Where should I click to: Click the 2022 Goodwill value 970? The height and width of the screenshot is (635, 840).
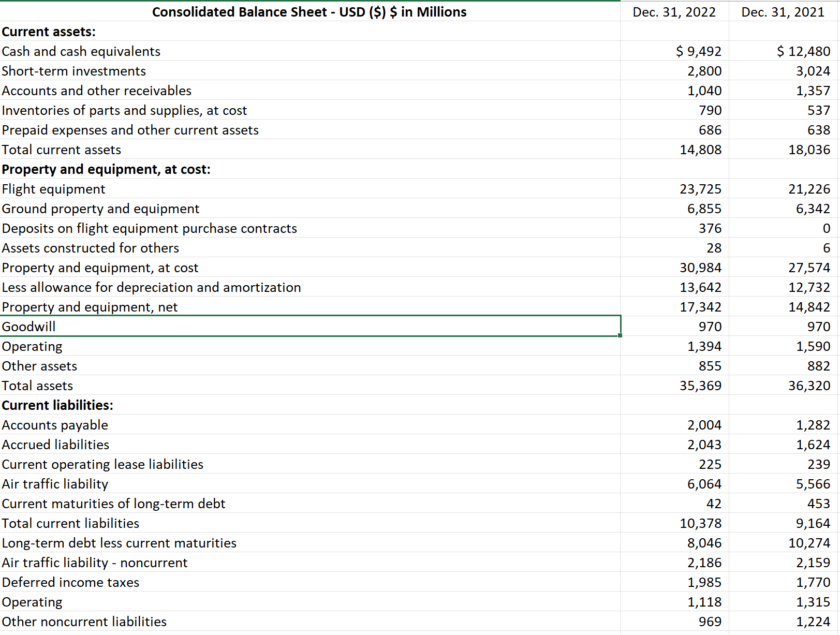[710, 327]
